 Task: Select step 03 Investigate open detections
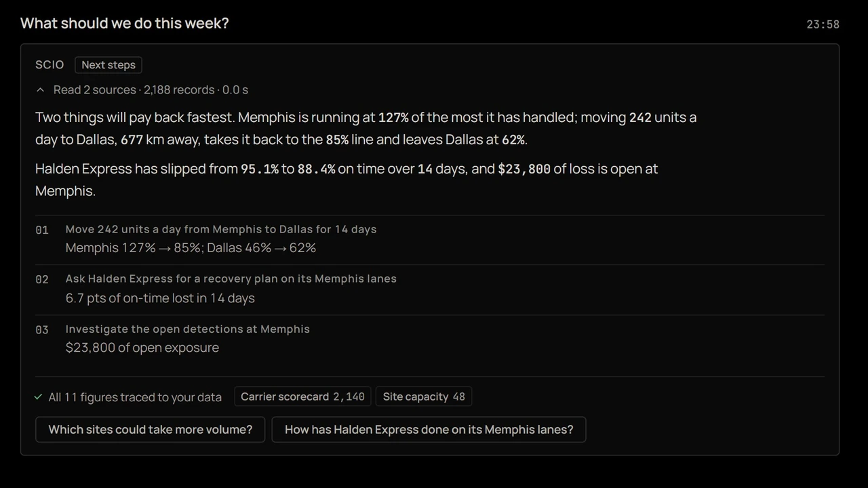(x=430, y=339)
